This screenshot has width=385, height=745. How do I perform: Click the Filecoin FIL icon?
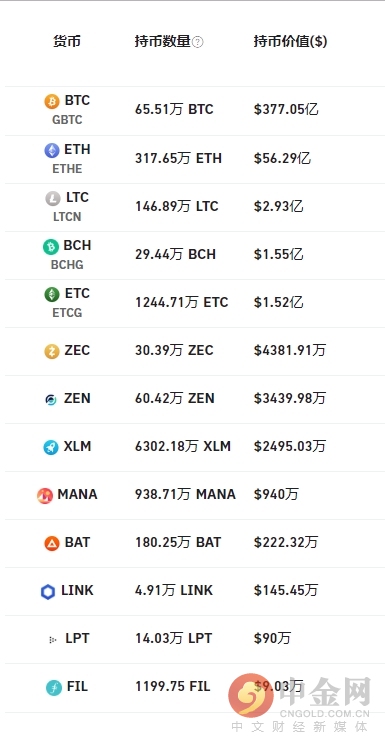54,688
